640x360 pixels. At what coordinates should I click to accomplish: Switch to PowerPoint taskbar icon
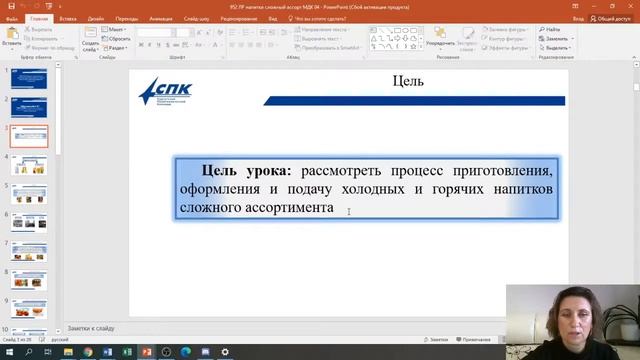[x=147, y=351]
